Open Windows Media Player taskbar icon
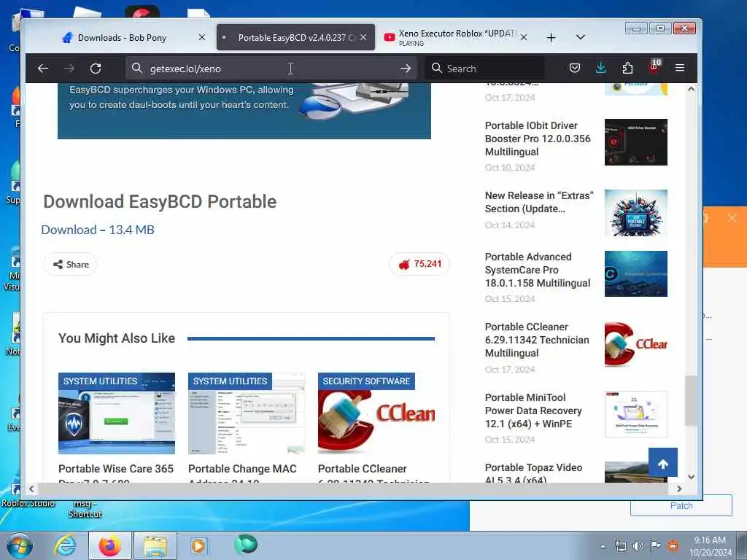Viewport: 747px width, 560px height. (x=198, y=545)
